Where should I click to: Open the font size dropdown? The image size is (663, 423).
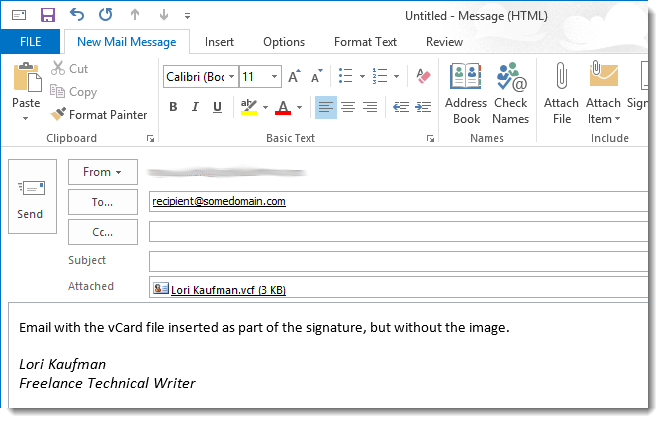[275, 77]
